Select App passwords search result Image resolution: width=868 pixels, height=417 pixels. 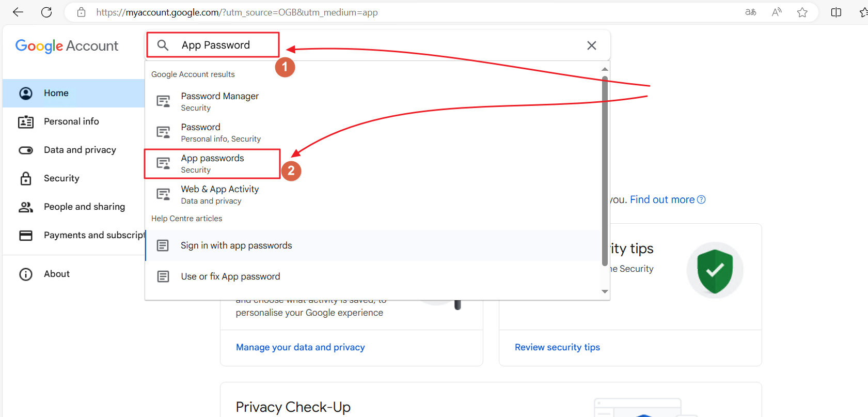point(212,163)
